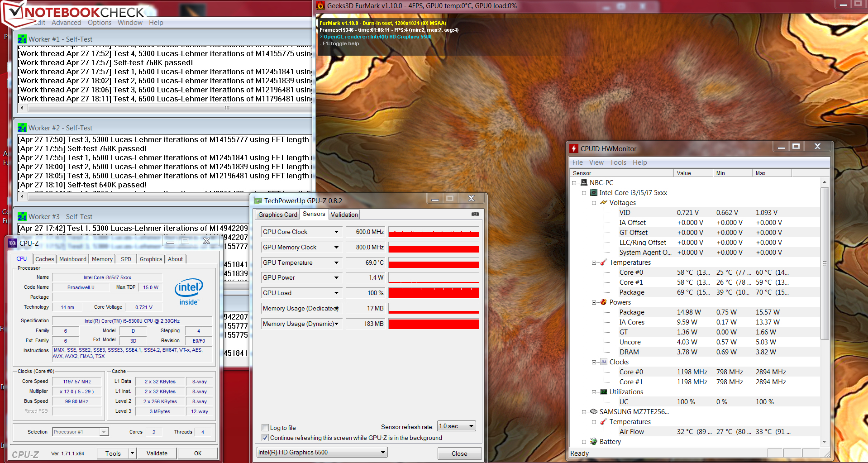
Task: Minimize the HWMonitor window
Action: click(x=781, y=147)
